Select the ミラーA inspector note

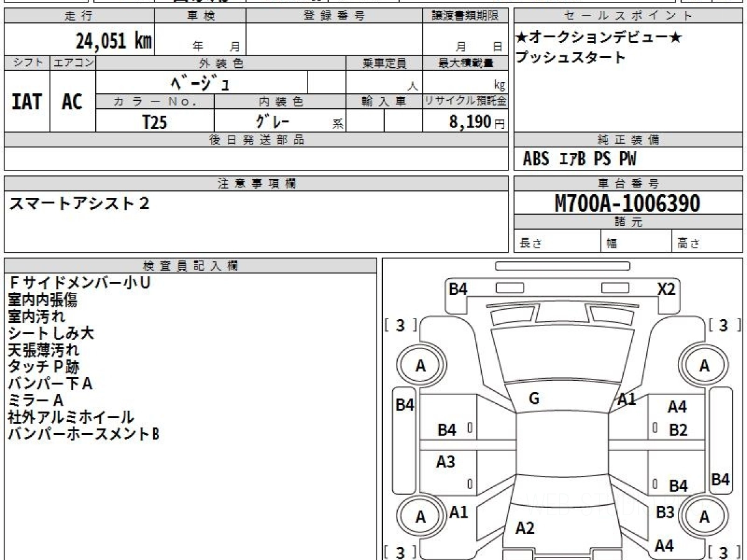click(x=35, y=401)
